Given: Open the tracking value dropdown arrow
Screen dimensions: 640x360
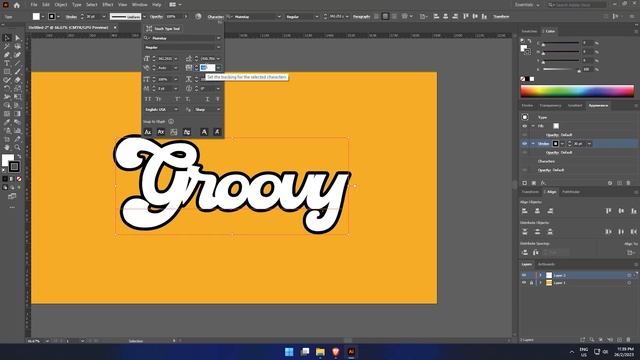Looking at the screenshot, I should pyautogui.click(x=218, y=68).
